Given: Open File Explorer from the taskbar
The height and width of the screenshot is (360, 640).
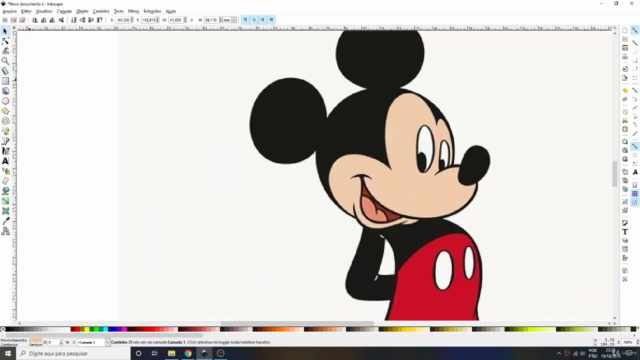Looking at the screenshot, I should pyautogui.click(x=171, y=353).
